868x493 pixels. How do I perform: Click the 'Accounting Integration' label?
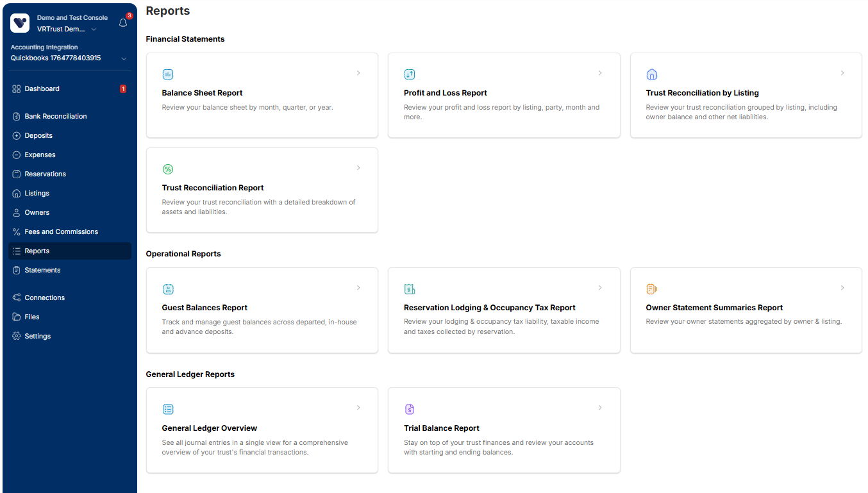44,47
